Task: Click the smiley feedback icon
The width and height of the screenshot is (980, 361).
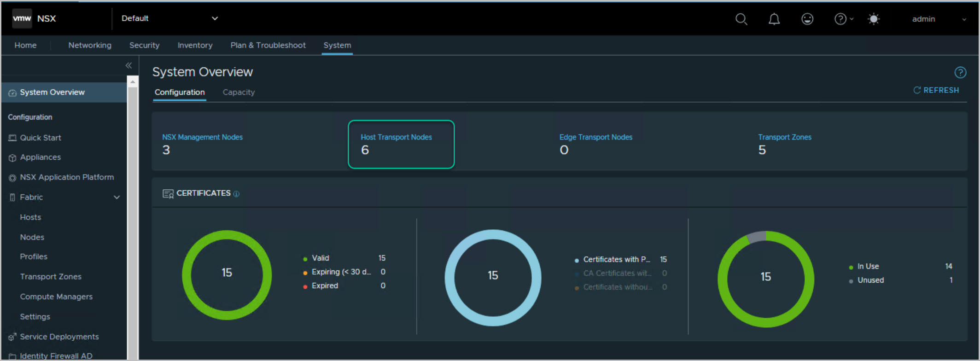Action: [807, 19]
